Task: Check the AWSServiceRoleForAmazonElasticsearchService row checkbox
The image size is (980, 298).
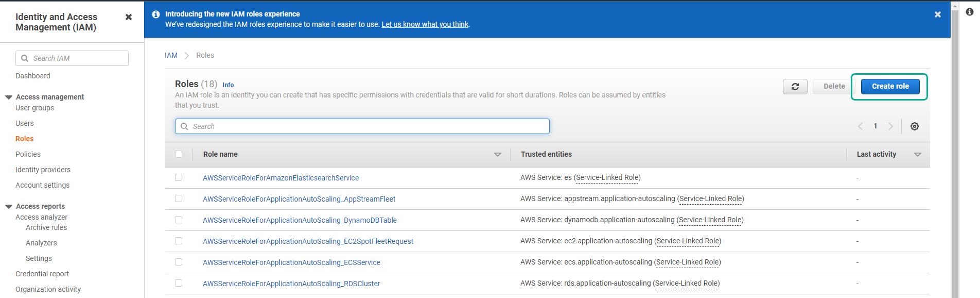Action: click(179, 177)
